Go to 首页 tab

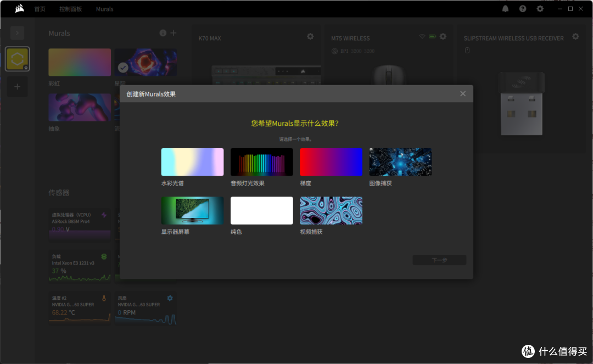point(40,9)
